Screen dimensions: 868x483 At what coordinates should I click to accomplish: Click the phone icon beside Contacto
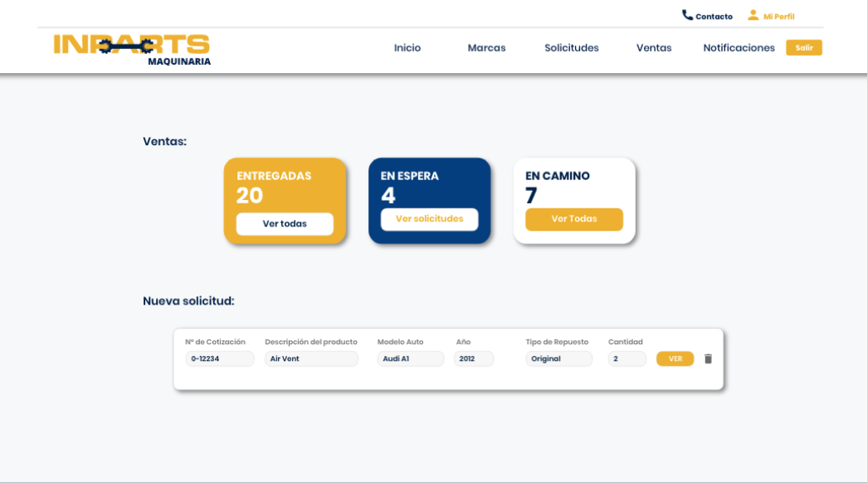[687, 15]
